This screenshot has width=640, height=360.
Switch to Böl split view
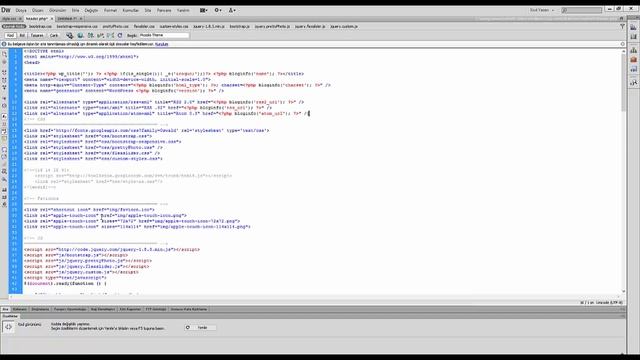22,36
